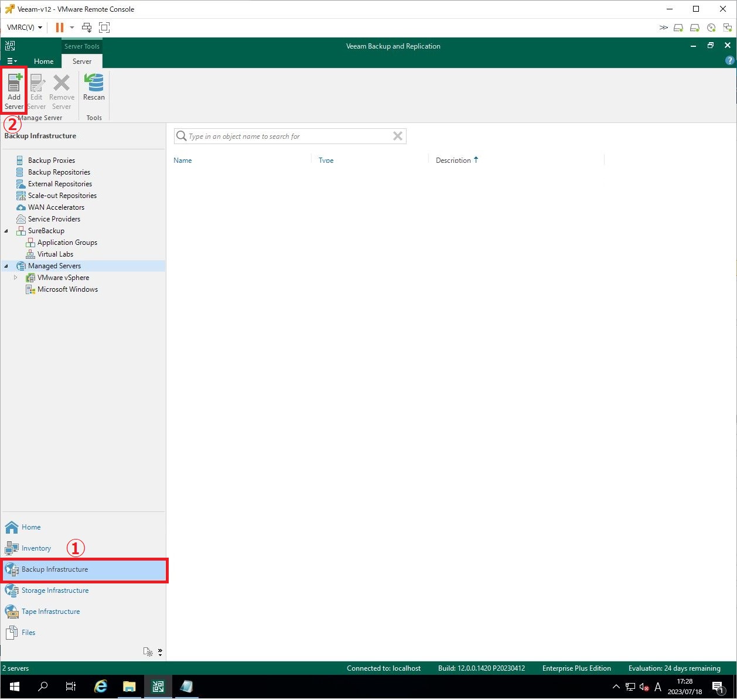Click the first VMRC hard disk device icon
The image size is (737, 700).
coord(678,28)
